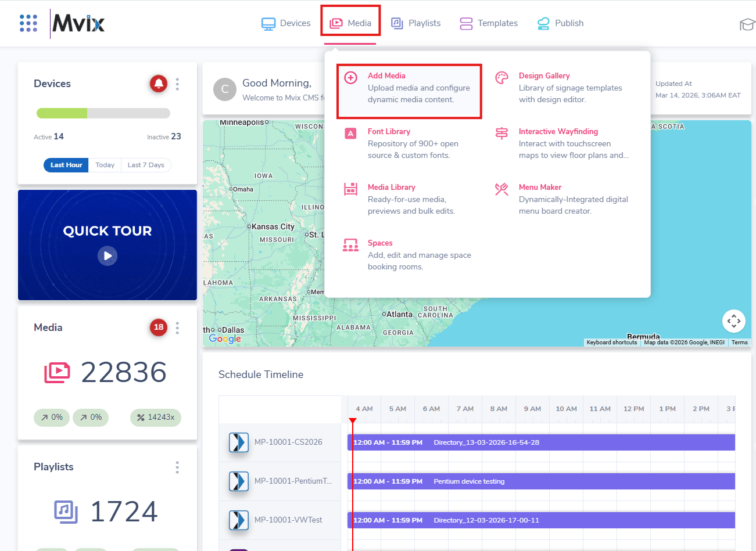This screenshot has width=756, height=551.
Task: Click the user avatar C
Action: [225, 89]
